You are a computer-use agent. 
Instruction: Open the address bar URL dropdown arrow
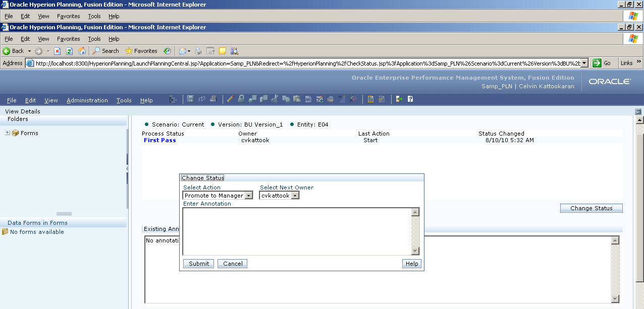pyautogui.click(x=584, y=63)
